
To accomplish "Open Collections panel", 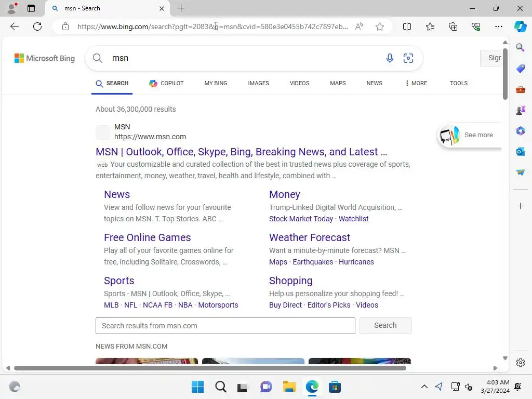I will (453, 26).
